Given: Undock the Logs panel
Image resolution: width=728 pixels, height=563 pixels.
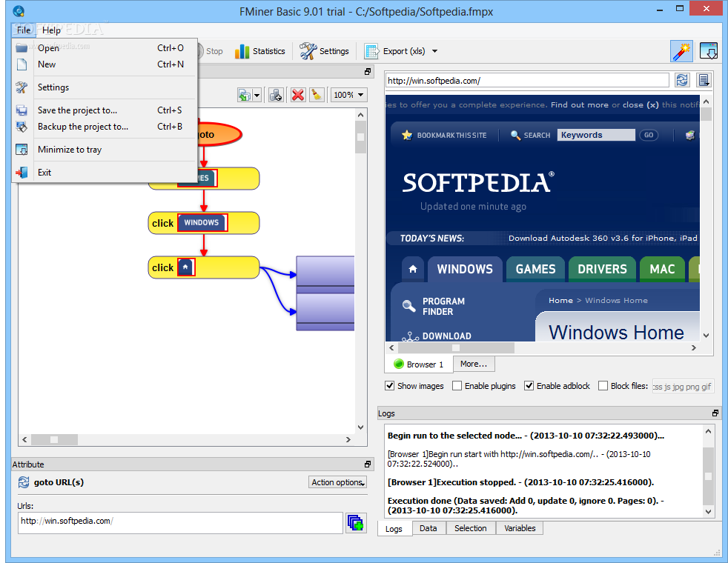Looking at the screenshot, I should [x=715, y=413].
